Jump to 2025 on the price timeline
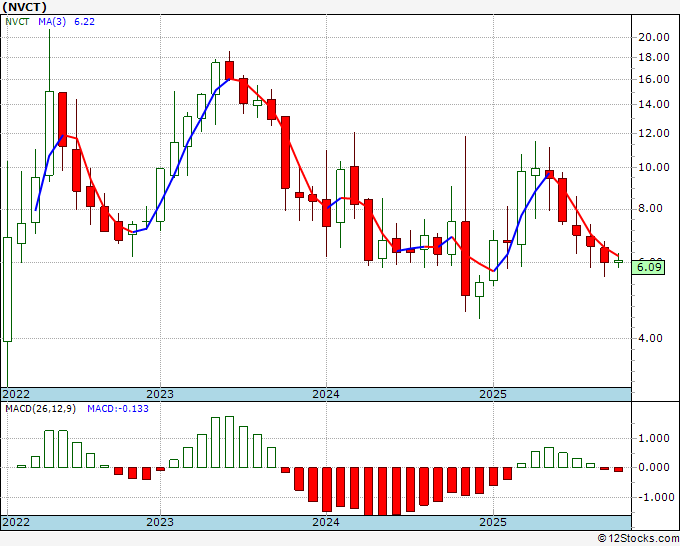 pyautogui.click(x=492, y=394)
